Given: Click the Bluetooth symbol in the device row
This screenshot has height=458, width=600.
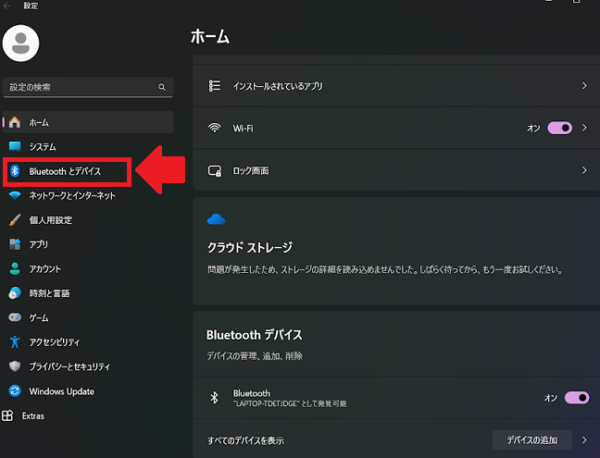Looking at the screenshot, I should (214, 398).
